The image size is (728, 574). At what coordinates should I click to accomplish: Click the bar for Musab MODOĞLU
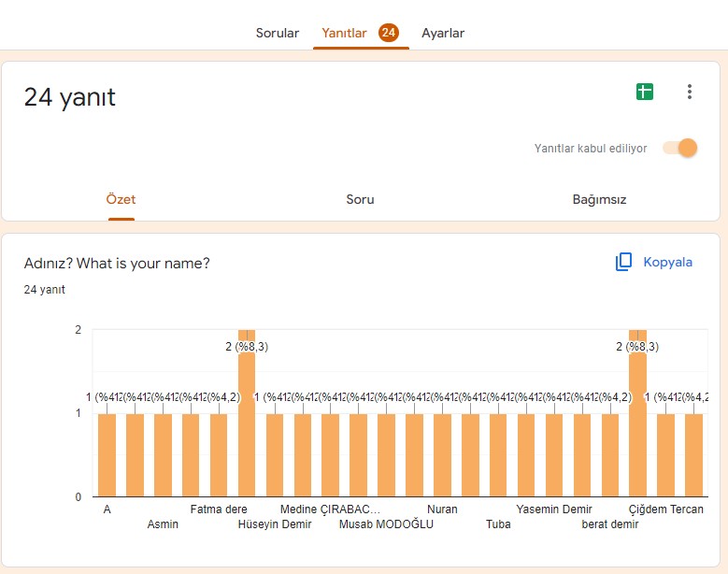tap(386, 455)
